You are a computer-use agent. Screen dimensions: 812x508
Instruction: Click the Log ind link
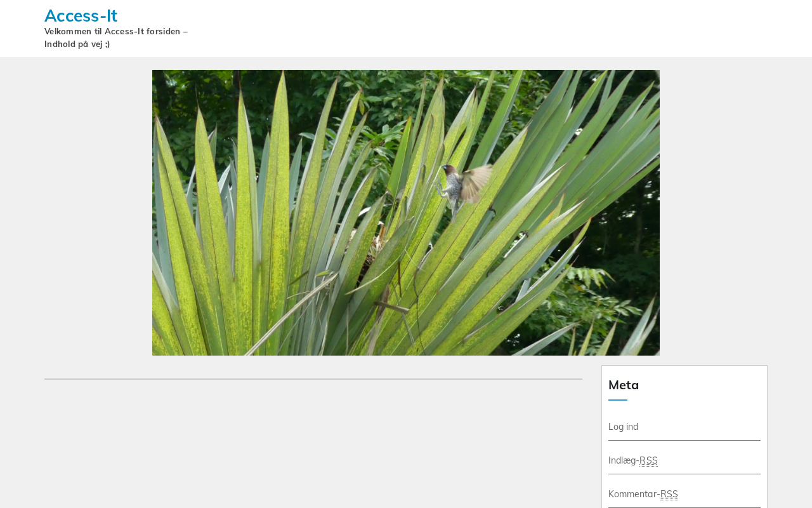tap(623, 427)
